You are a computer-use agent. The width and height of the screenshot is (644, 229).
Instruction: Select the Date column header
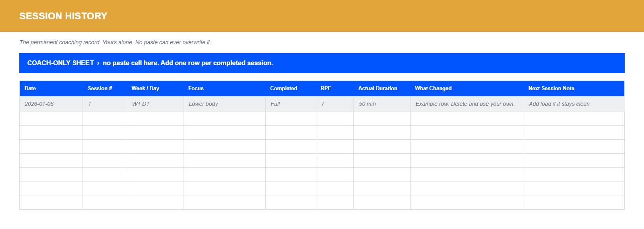[51, 89]
